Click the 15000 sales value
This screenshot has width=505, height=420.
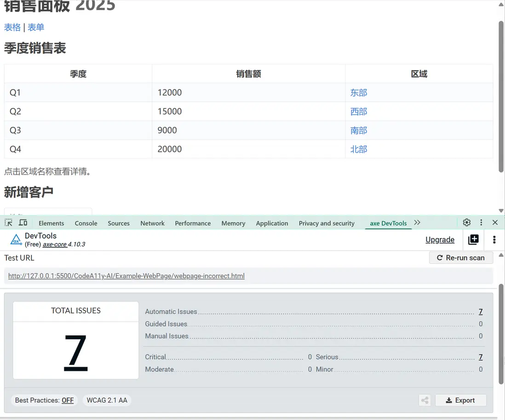(x=170, y=111)
